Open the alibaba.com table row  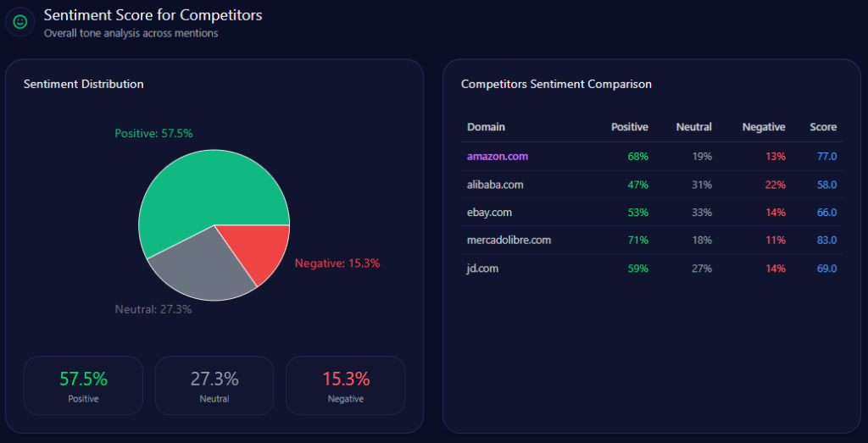coord(495,184)
